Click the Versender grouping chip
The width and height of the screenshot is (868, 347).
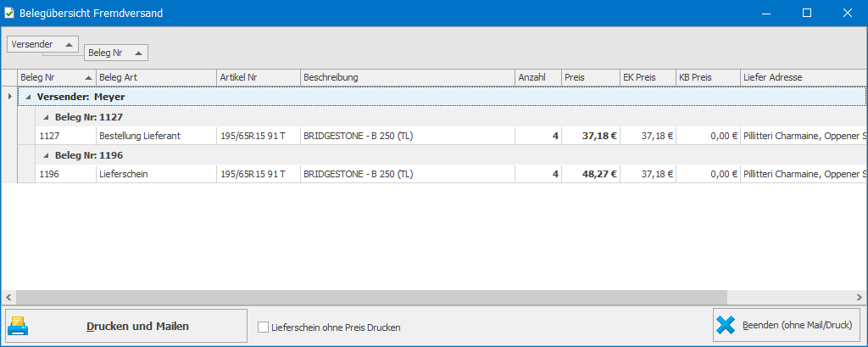[x=42, y=44]
